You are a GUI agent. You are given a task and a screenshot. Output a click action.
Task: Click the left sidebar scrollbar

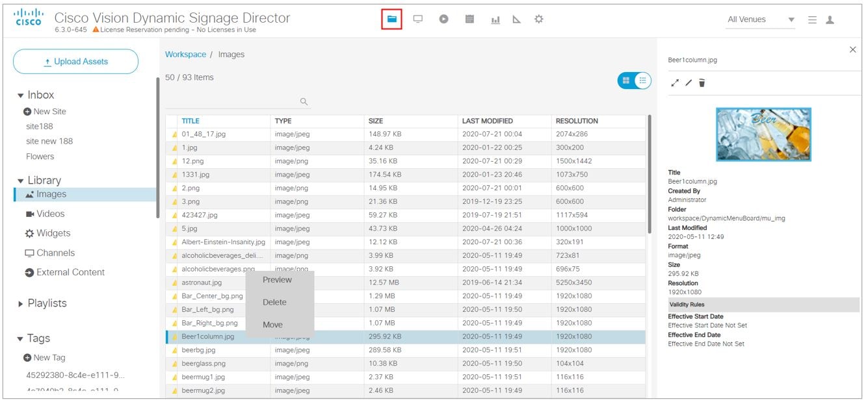coord(158,148)
